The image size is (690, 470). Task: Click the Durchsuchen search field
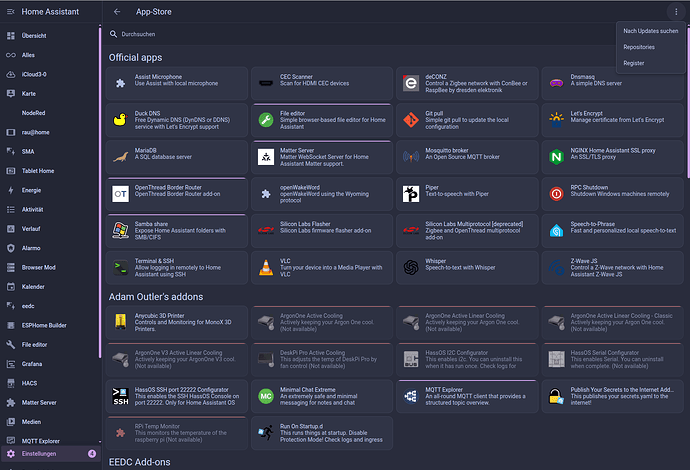tap(361, 34)
